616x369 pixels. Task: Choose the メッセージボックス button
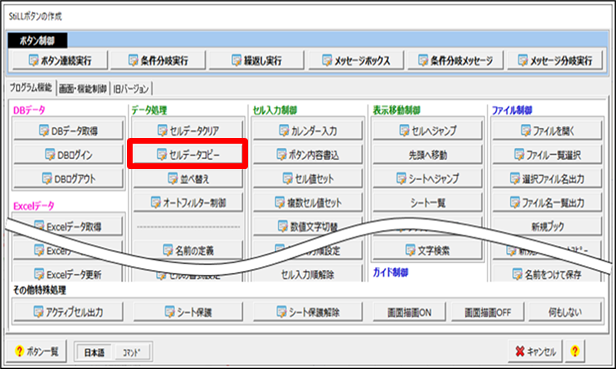pyautogui.click(x=356, y=61)
